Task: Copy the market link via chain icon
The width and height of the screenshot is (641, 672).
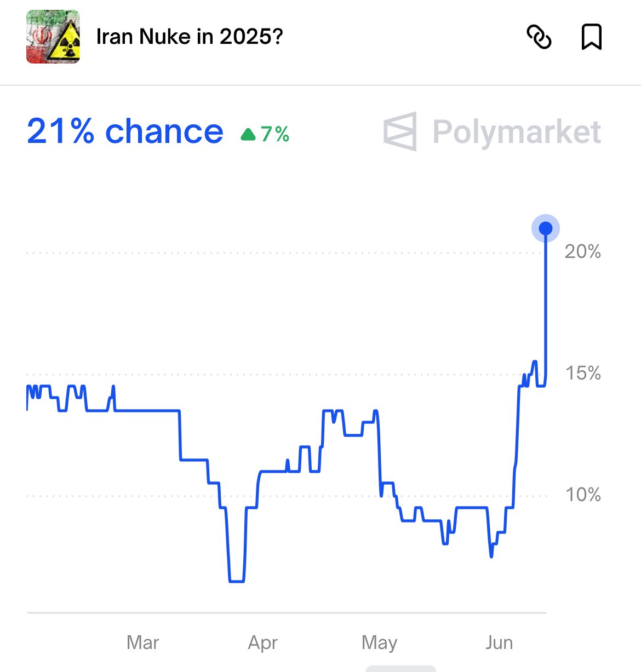Action: tap(539, 37)
